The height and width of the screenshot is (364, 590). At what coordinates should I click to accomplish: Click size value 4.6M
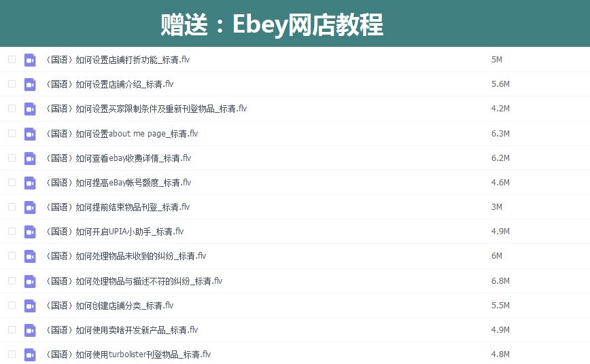[x=500, y=183]
